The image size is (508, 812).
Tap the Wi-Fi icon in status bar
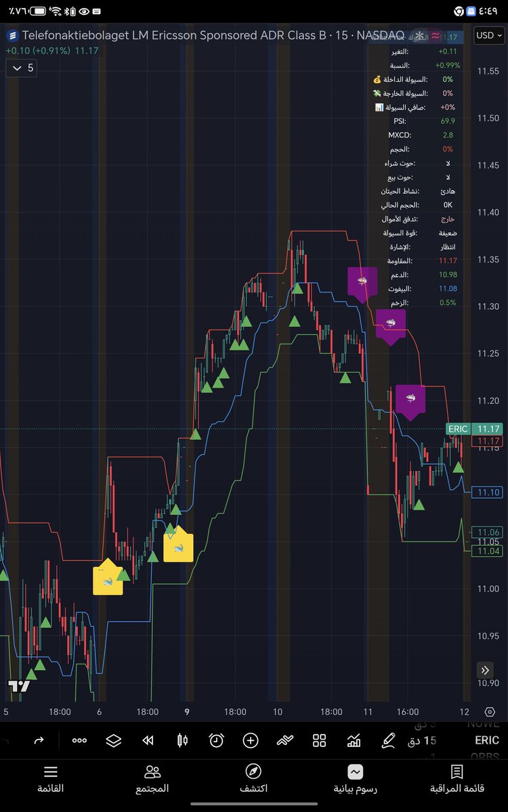point(56,12)
